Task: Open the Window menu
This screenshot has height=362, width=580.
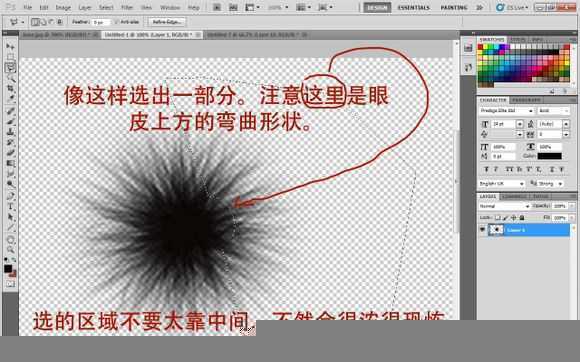Action: pos(170,7)
